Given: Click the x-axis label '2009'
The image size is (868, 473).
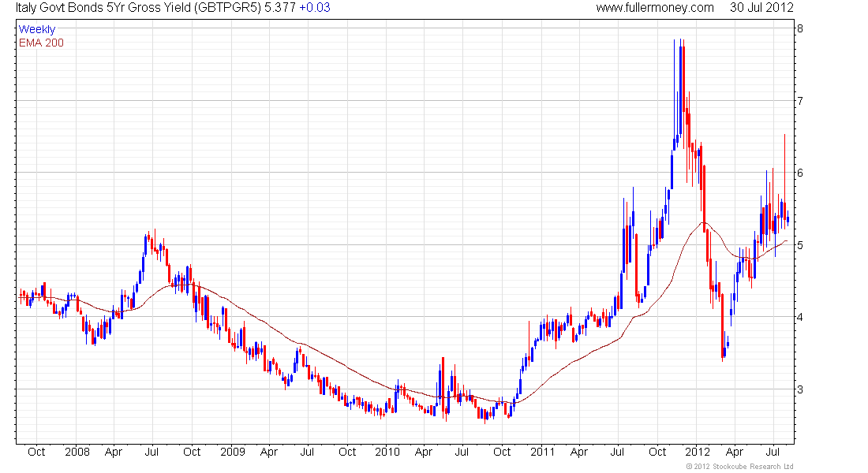Looking at the screenshot, I should (x=233, y=452).
